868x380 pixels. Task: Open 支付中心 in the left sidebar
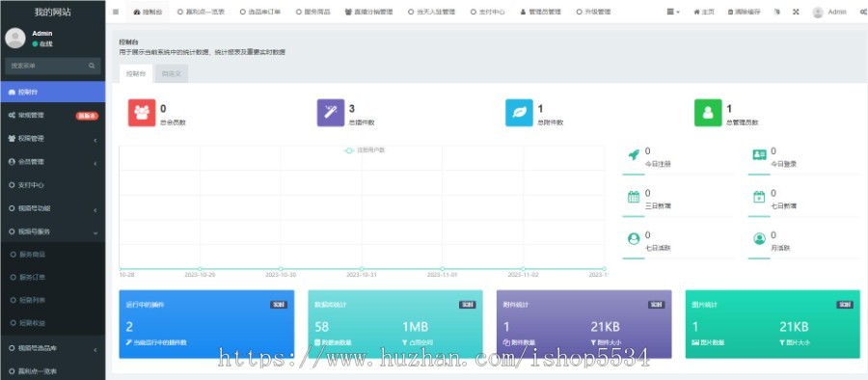point(53,185)
